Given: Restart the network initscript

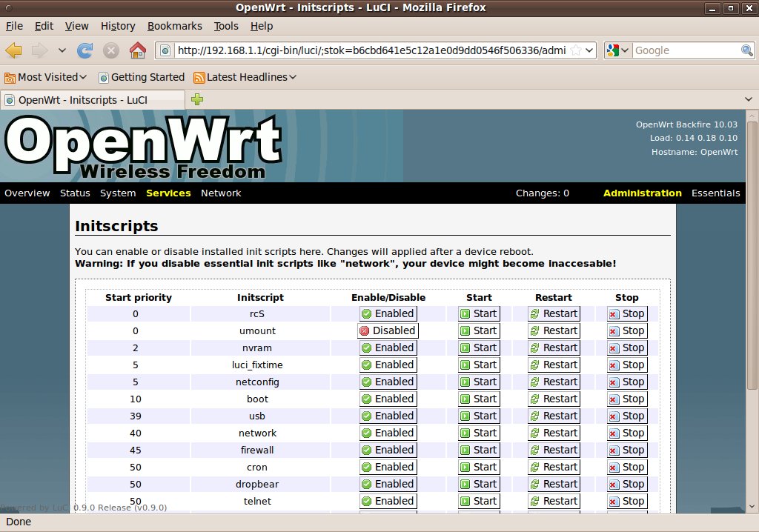Looking at the screenshot, I should click(554, 433).
